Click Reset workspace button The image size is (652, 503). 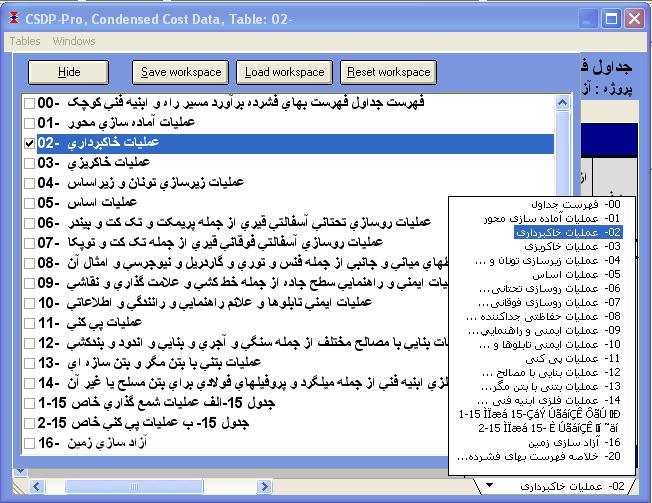[x=388, y=72]
